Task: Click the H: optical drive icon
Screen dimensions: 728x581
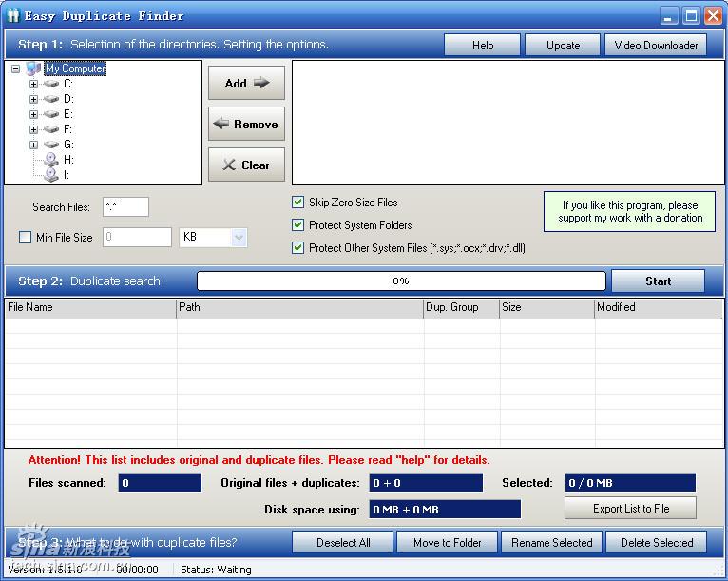Action: [x=51, y=160]
